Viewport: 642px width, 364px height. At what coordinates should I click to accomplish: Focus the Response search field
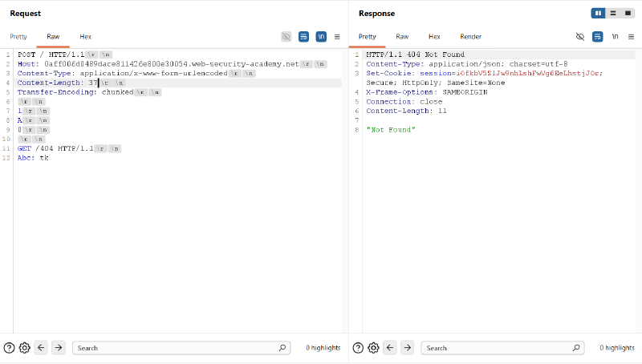pyautogui.click(x=502, y=348)
